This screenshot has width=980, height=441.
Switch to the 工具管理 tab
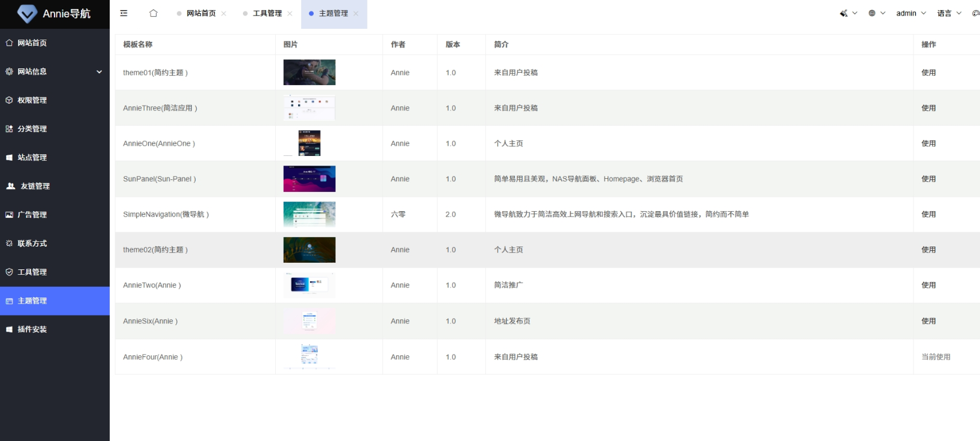coord(267,13)
